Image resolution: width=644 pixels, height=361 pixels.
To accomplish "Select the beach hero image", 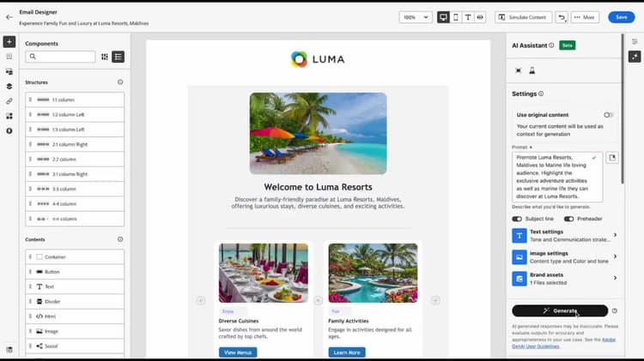I will click(318, 133).
